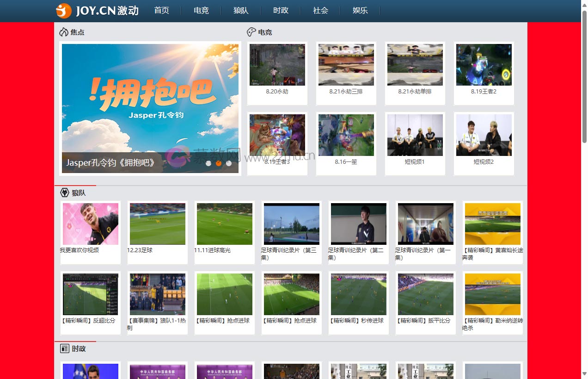Click the flame icon beside 焦点
This screenshot has width=588, height=379.
pos(64,32)
